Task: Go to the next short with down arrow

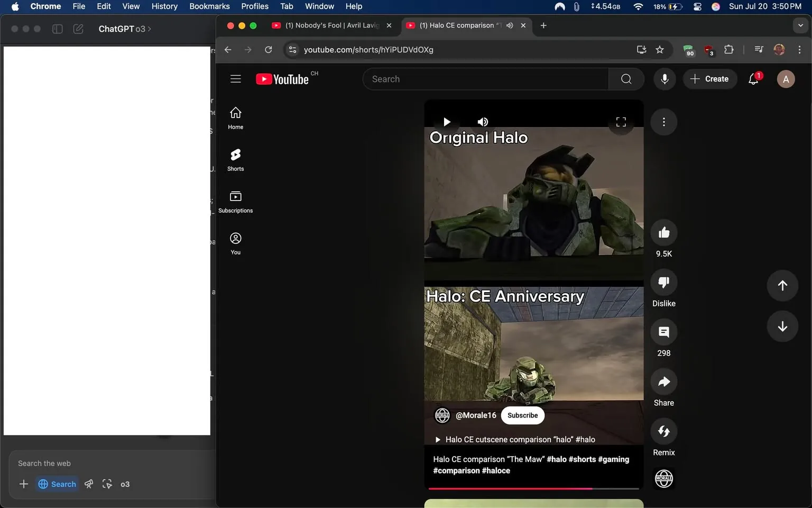Action: tap(782, 326)
